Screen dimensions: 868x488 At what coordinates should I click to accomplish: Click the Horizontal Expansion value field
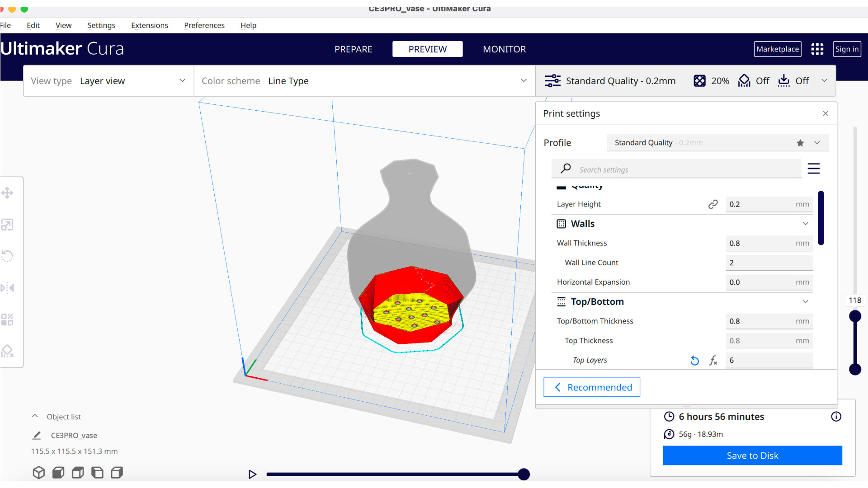pyautogui.click(x=769, y=282)
